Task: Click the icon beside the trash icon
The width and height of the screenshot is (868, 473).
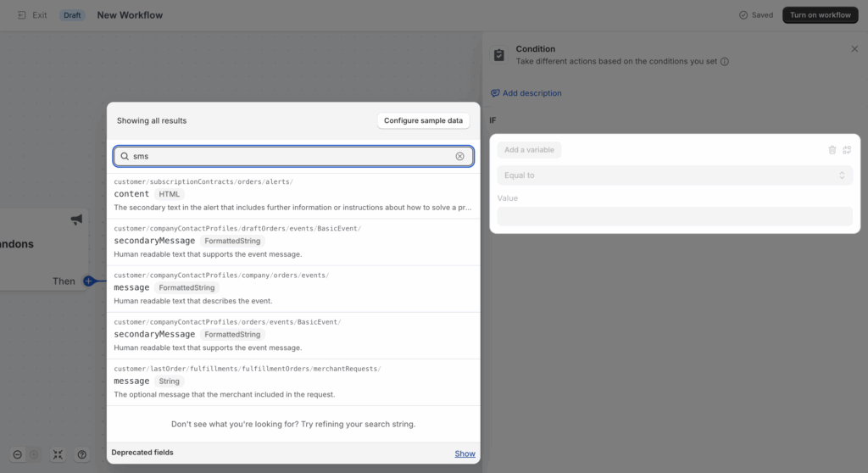Action: pyautogui.click(x=847, y=149)
